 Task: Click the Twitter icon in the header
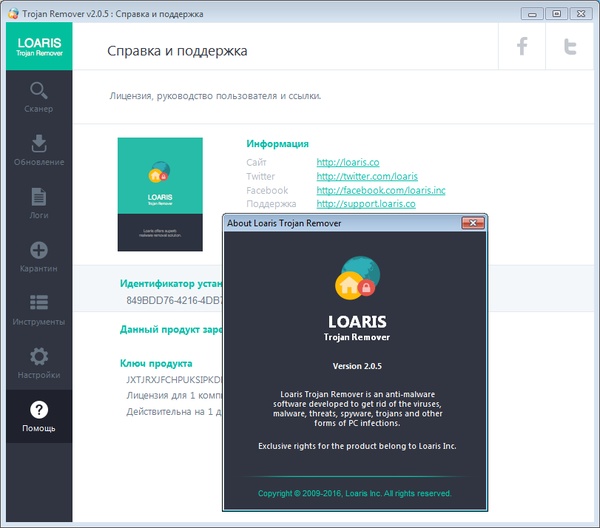pyautogui.click(x=570, y=46)
